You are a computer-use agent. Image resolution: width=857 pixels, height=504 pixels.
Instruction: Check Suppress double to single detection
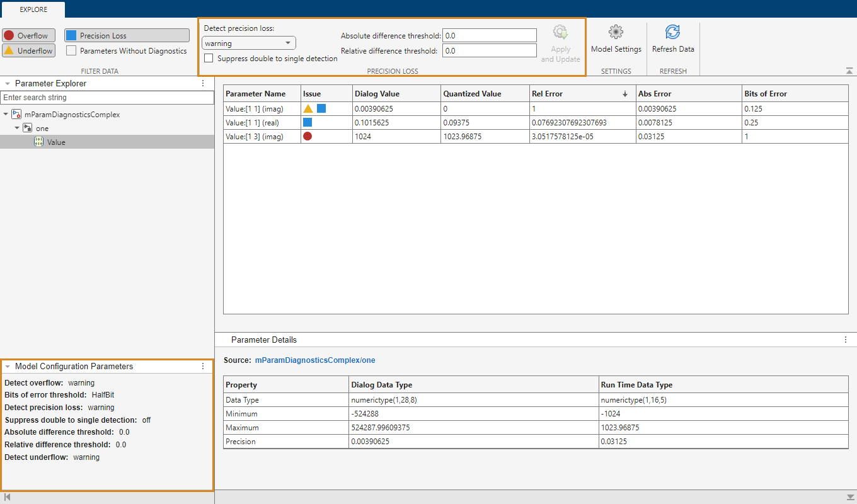pyautogui.click(x=209, y=59)
